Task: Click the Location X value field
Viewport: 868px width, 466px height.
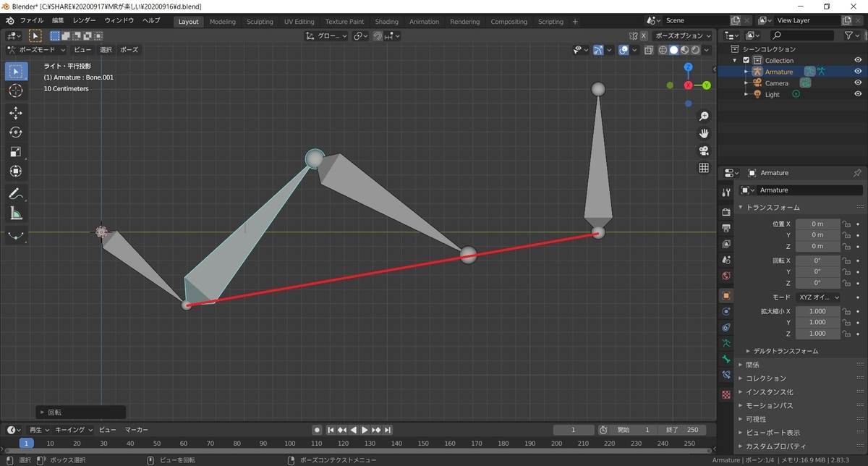Action: [x=818, y=224]
